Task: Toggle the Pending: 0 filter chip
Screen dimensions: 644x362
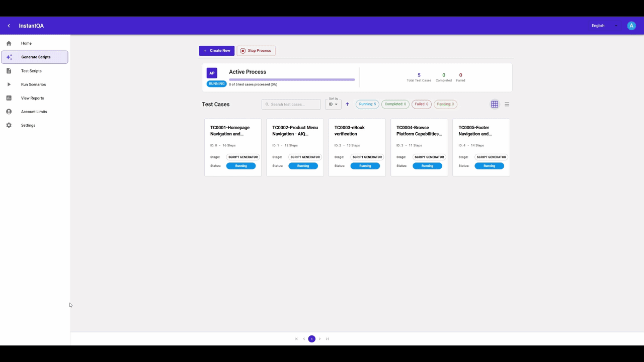Action: pyautogui.click(x=445, y=104)
